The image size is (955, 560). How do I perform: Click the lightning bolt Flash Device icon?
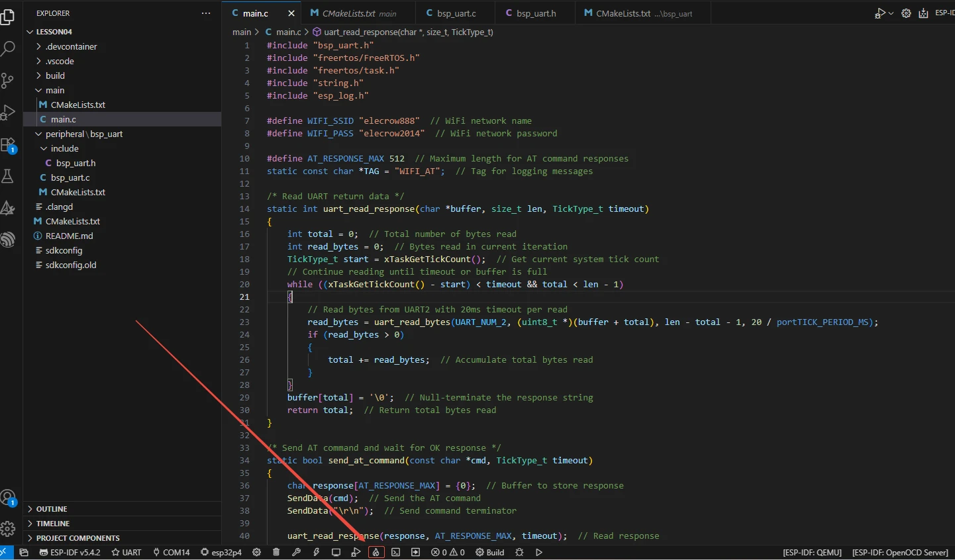pos(316,552)
